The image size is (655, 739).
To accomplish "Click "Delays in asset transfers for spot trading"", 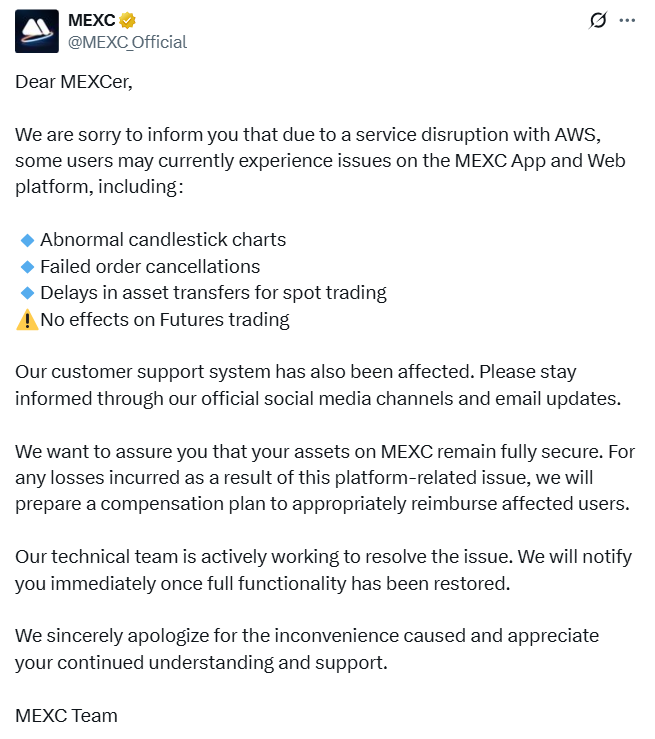I will pos(213,293).
